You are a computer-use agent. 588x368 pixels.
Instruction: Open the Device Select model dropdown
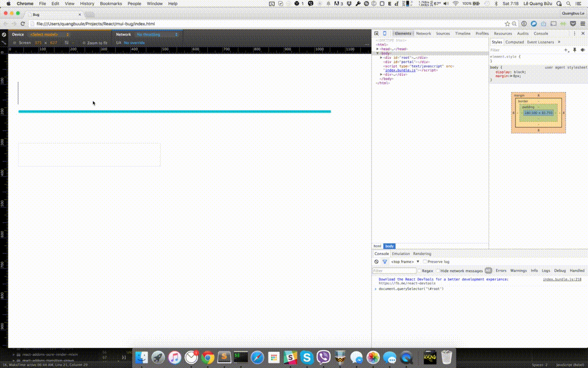(50, 35)
